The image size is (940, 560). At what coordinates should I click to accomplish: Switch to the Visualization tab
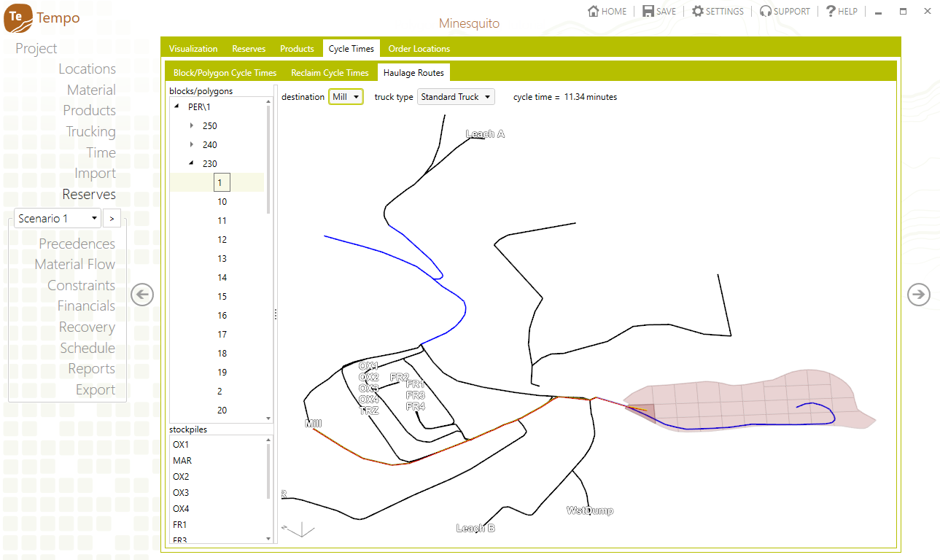[x=193, y=49]
